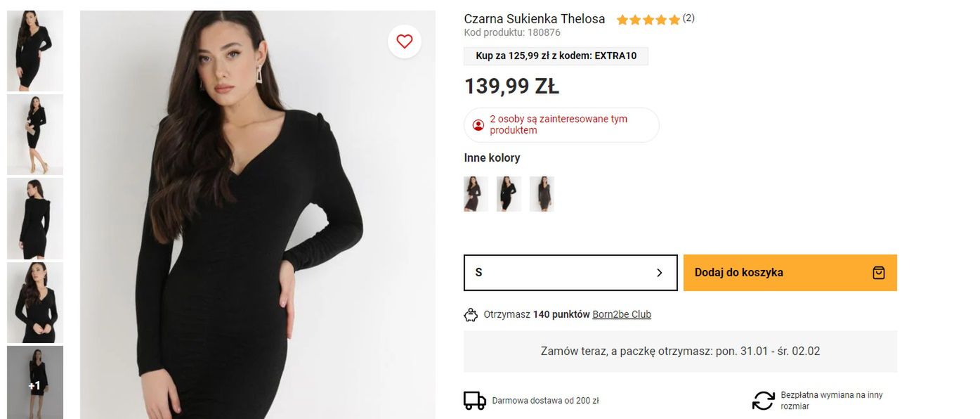Click the delivery truck icon near Darmowa dostawa
The image size is (980, 419).
[x=475, y=399]
